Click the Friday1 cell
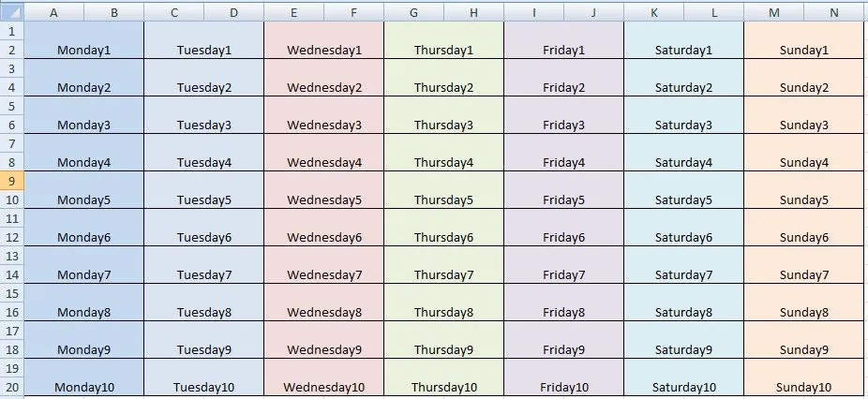 (x=564, y=40)
